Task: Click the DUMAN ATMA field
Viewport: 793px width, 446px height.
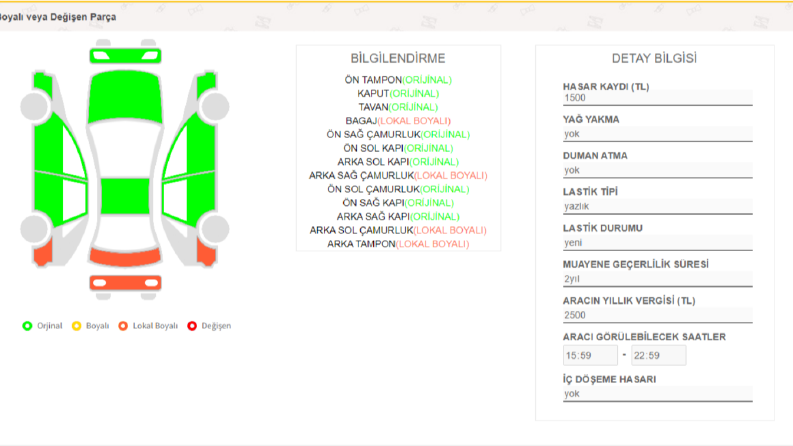Action: pyautogui.click(x=657, y=170)
